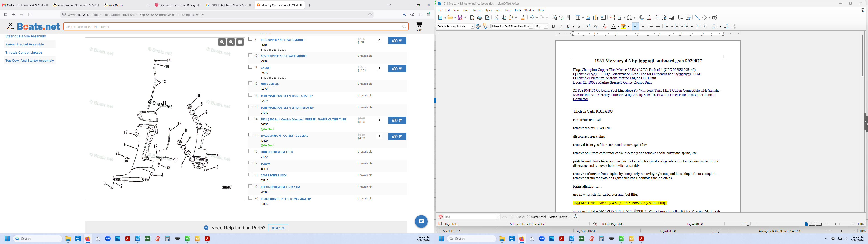Center-align the paragraph in Writer
The image size is (868, 244).
[x=643, y=26]
